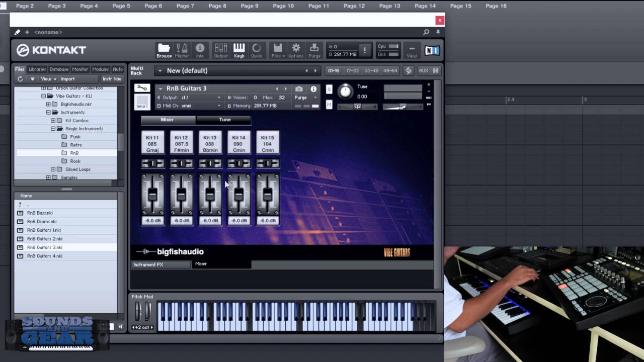Toggle the Keyb on-screen keyboard
This screenshot has height=362, width=644.
tap(239, 50)
